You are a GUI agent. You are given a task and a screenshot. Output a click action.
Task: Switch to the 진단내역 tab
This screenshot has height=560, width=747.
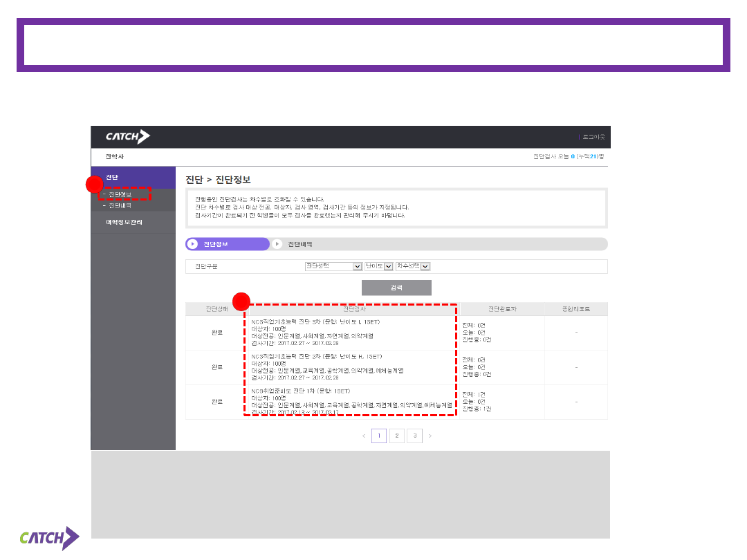[300, 244]
